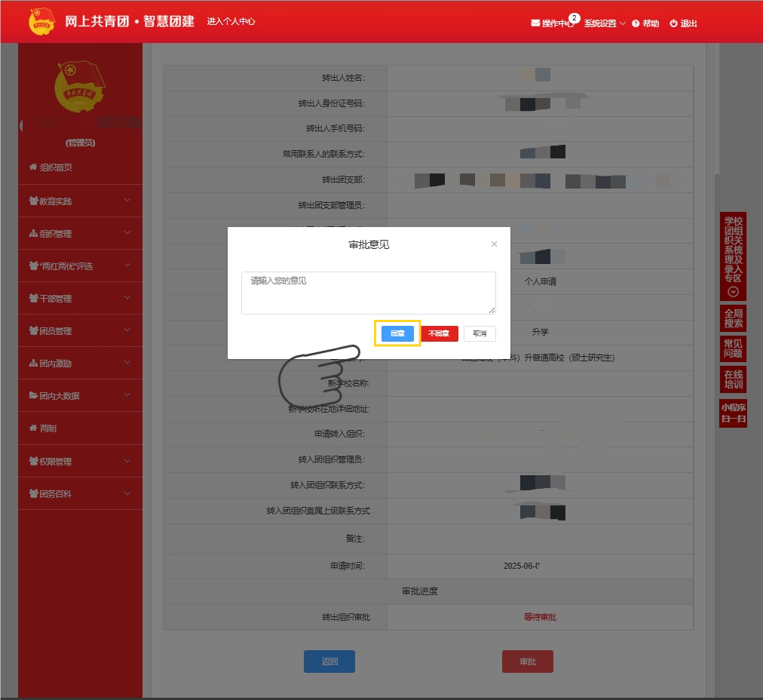
Task: Click 取消 to cancel the approval dialog
Action: 480,333
